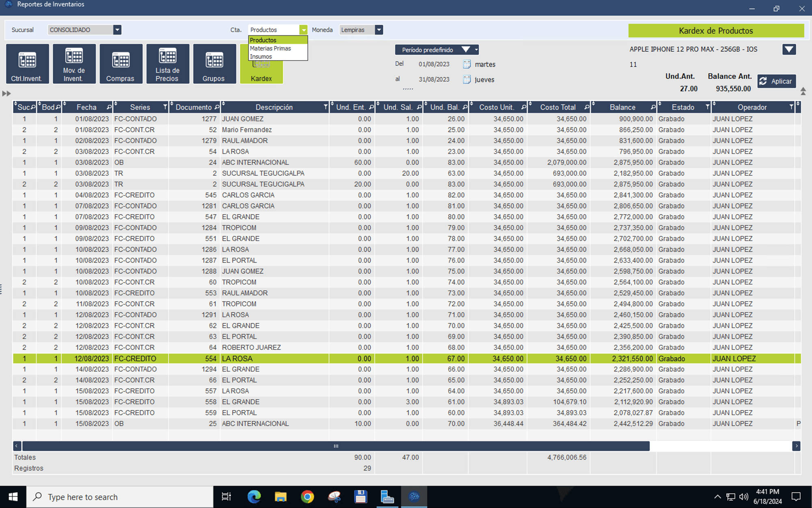Search the Costo Total column magnifier

(587, 107)
